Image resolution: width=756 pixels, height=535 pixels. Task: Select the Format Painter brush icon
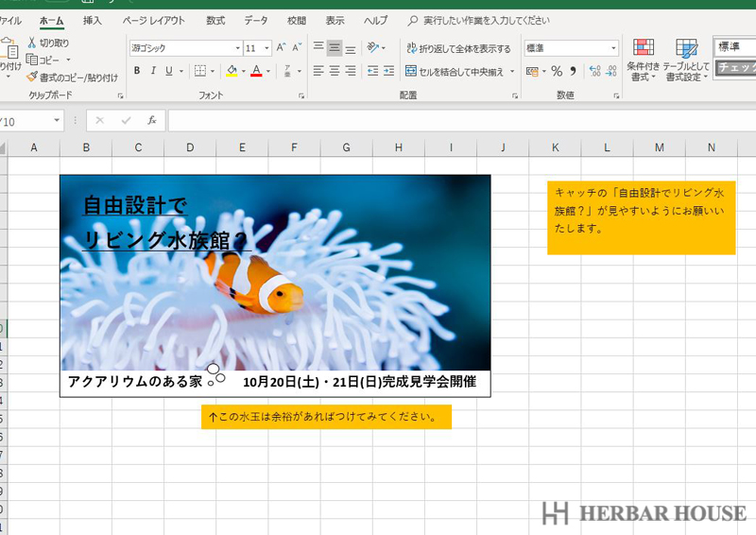coord(32,77)
